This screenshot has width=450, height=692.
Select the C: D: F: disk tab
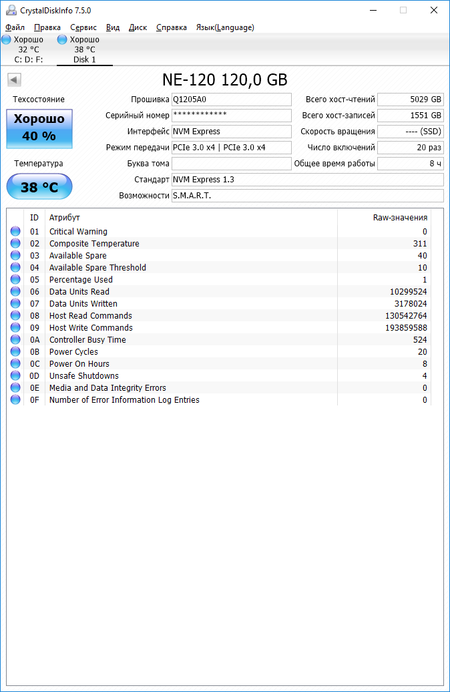[29, 49]
